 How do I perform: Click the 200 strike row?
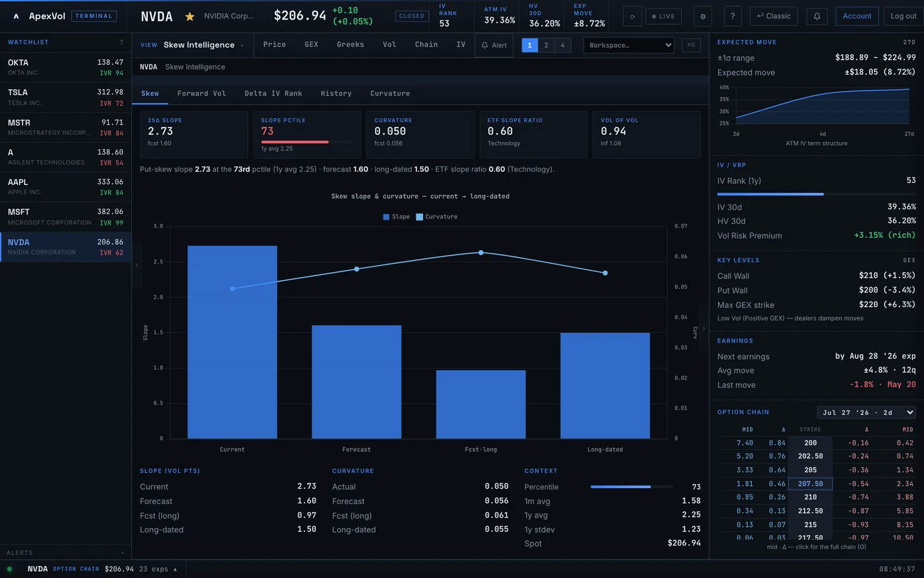coord(816,443)
